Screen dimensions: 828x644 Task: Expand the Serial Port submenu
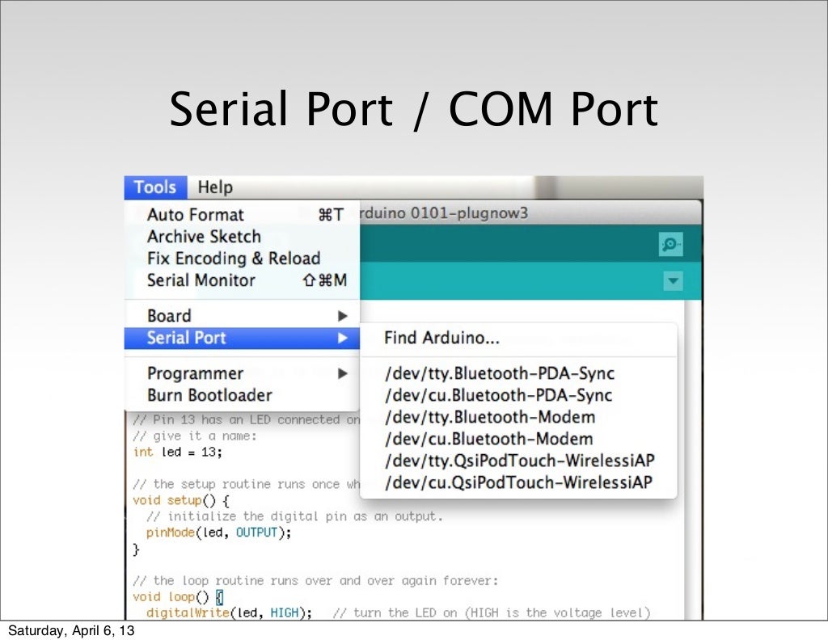[242, 338]
